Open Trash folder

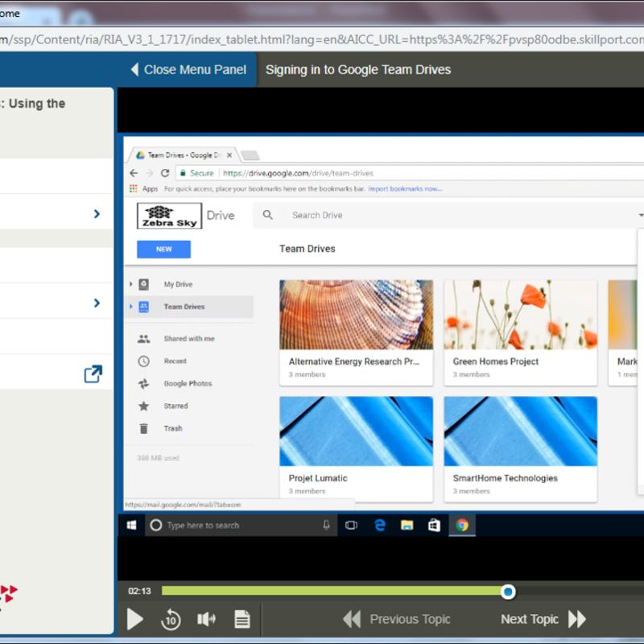click(x=173, y=428)
